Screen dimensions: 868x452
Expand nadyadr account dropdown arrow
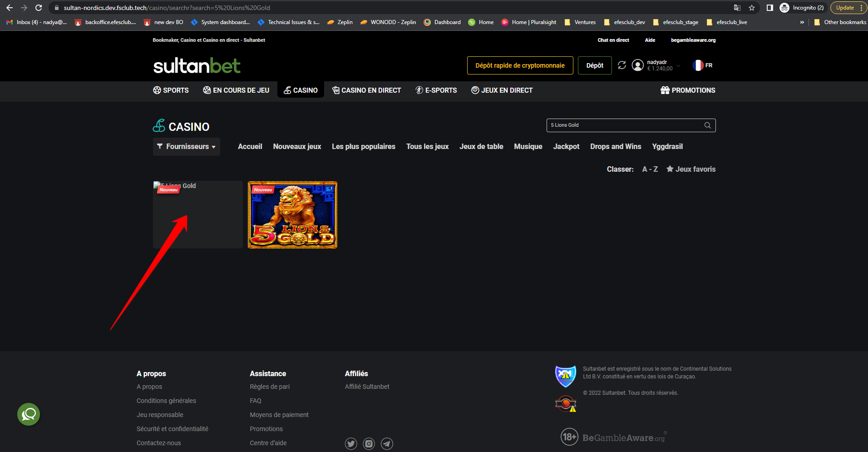[x=679, y=66]
